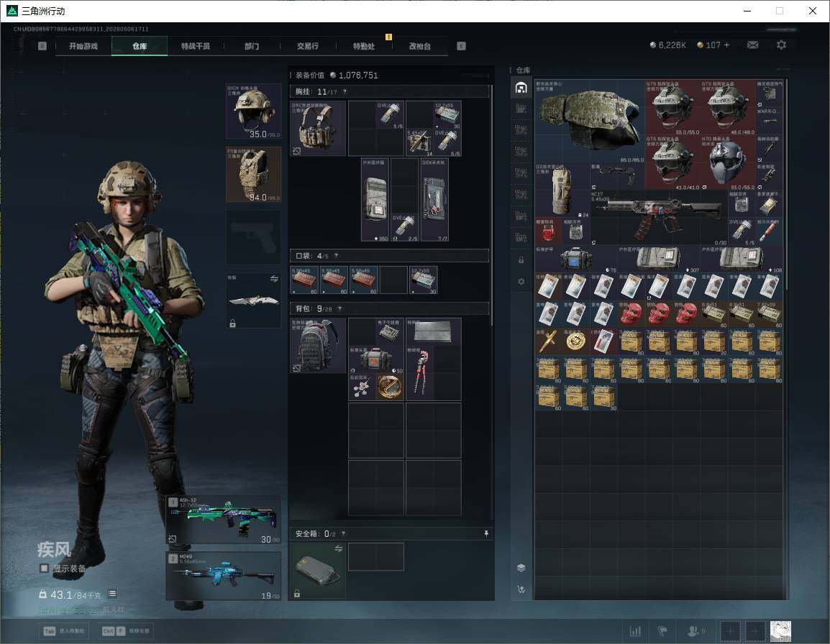Click the Ctrl F hotkey hint button
The width and height of the screenshot is (830, 644).
[x=126, y=631]
